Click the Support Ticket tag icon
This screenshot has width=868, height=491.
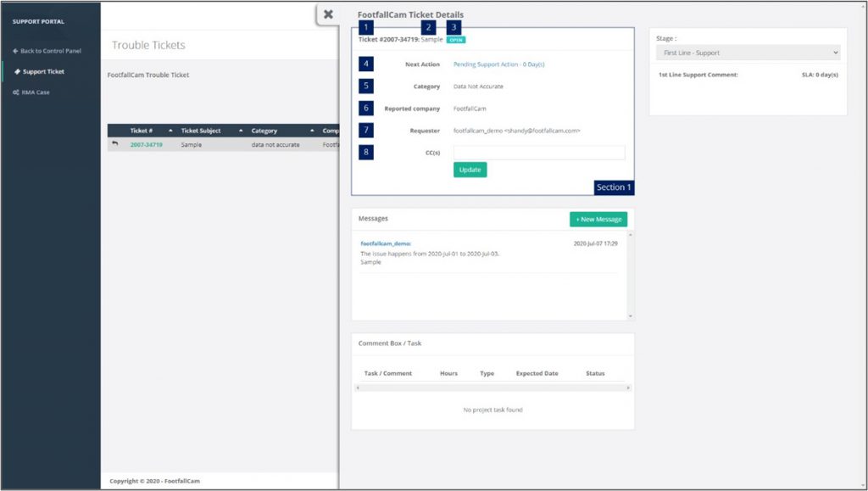coord(17,71)
